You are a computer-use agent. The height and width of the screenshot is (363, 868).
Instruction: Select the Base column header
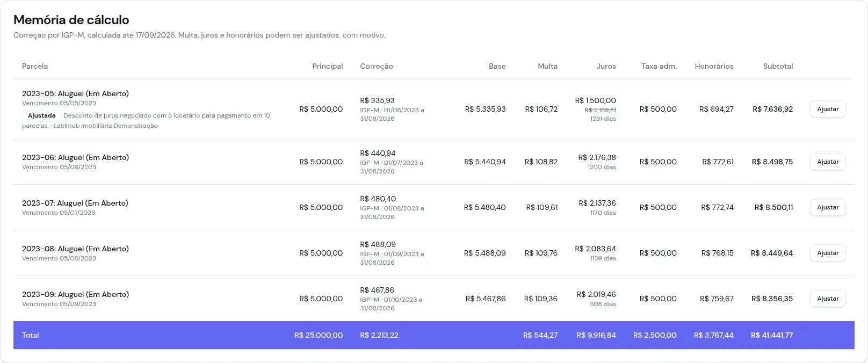[x=497, y=66]
